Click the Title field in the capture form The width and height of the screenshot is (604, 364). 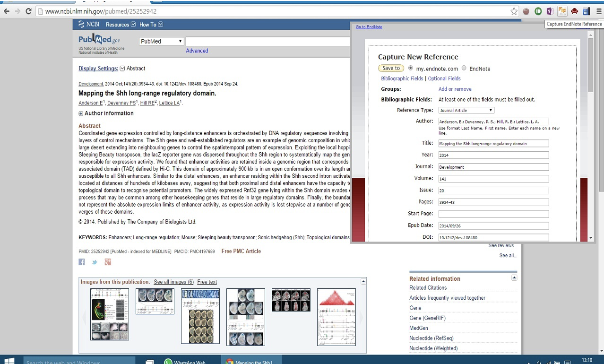click(493, 143)
